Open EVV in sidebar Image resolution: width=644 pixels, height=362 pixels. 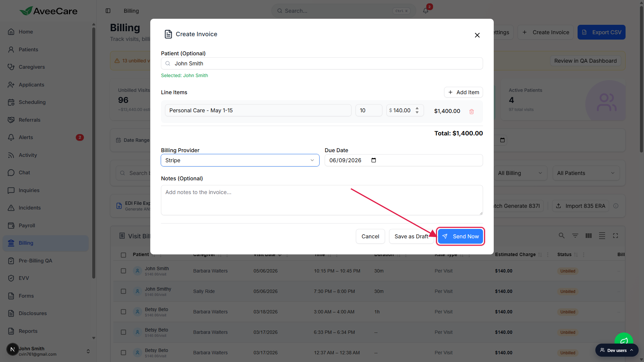tap(45, 278)
